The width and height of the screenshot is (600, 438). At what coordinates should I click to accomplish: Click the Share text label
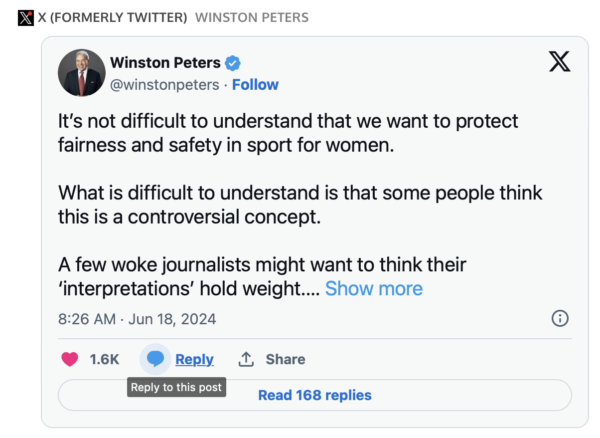(285, 359)
